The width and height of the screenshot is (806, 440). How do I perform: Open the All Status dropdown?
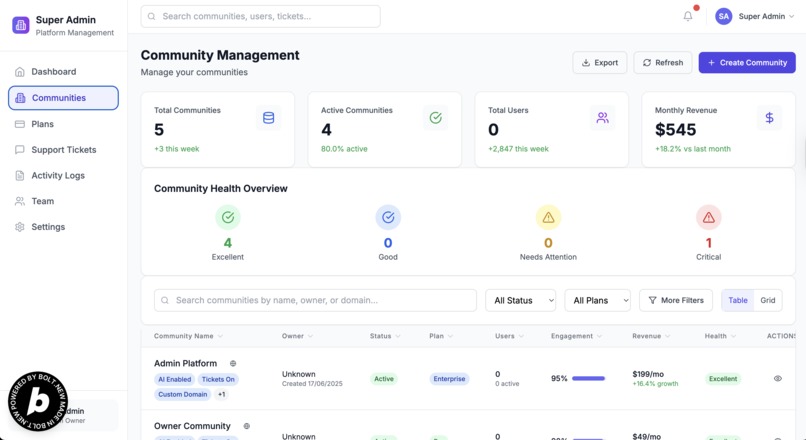coord(521,300)
